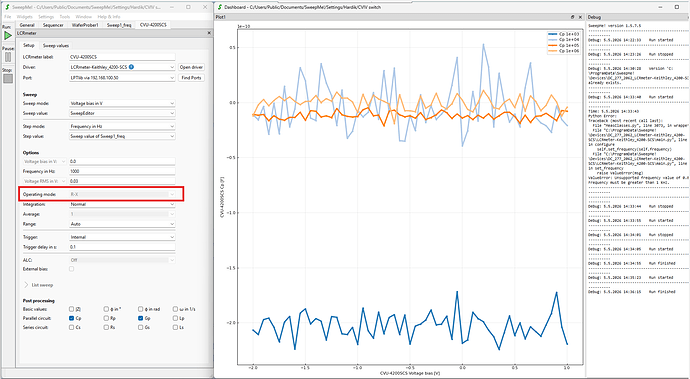The height and width of the screenshot is (379, 690).
Task: Open the Operating mode dropdown
Action: point(122,194)
